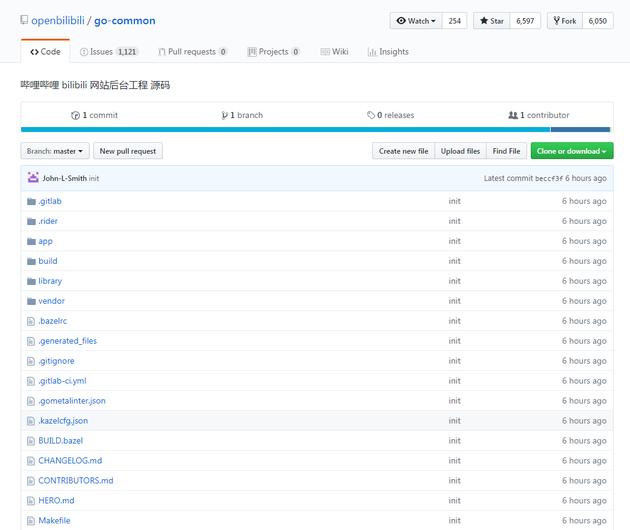Open the Insights tab
630x530 pixels.
pyautogui.click(x=388, y=52)
